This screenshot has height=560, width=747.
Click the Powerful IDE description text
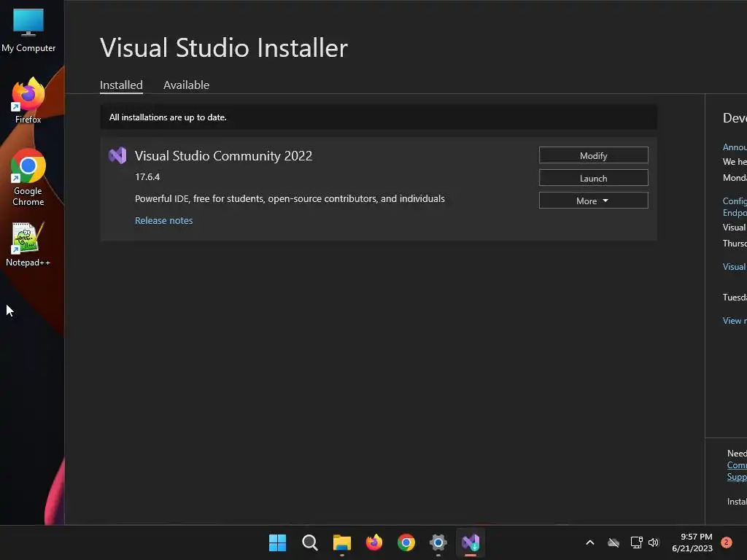coord(290,198)
